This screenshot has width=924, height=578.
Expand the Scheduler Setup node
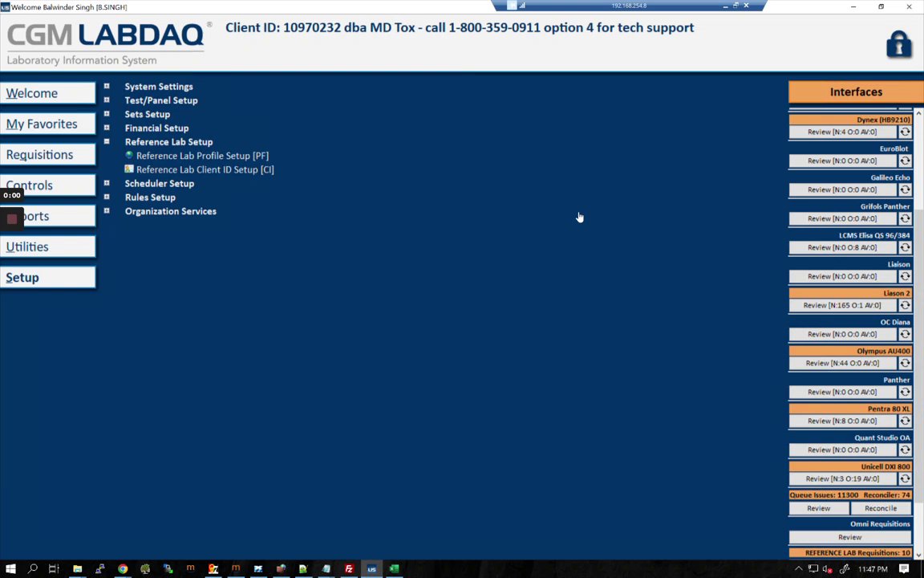coord(107,183)
